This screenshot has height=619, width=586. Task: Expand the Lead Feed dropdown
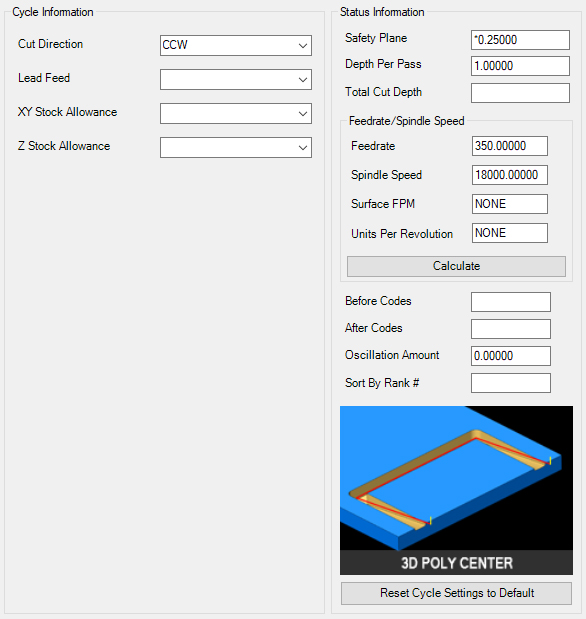(x=236, y=79)
